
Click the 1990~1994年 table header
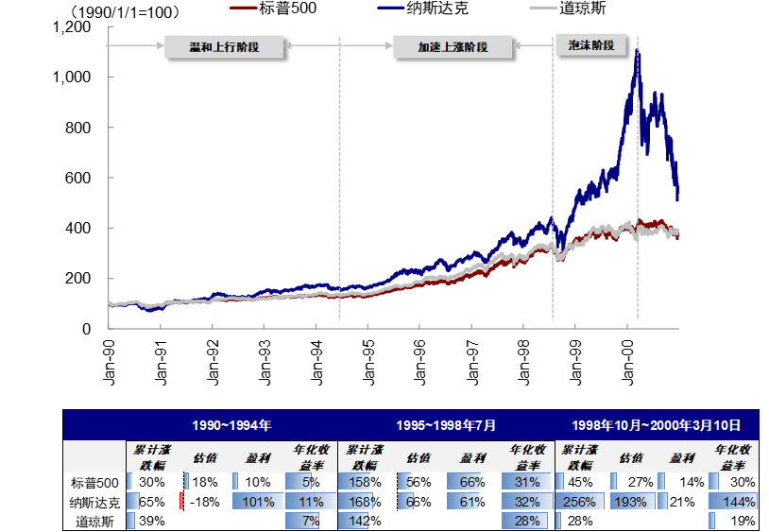(231, 425)
